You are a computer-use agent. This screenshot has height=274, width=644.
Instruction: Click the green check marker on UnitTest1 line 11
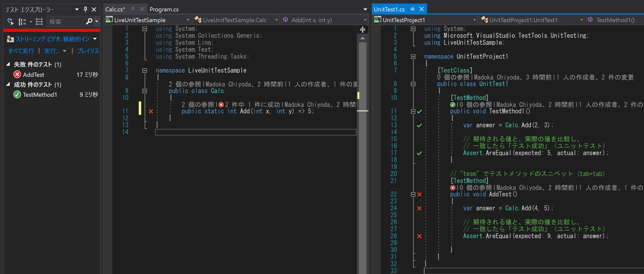(420, 111)
